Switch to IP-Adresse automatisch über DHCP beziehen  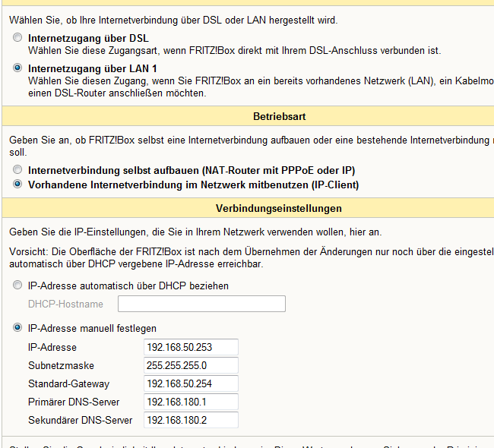[x=17, y=286]
